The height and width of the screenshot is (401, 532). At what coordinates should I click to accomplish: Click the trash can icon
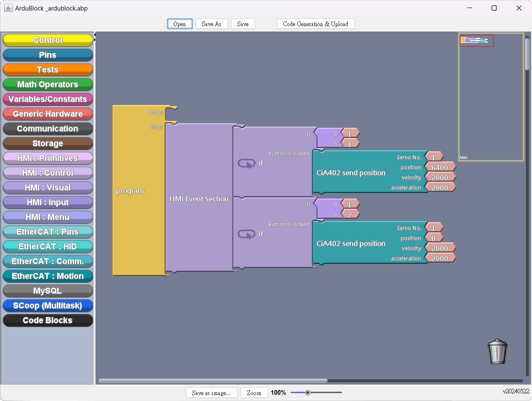[x=497, y=351]
